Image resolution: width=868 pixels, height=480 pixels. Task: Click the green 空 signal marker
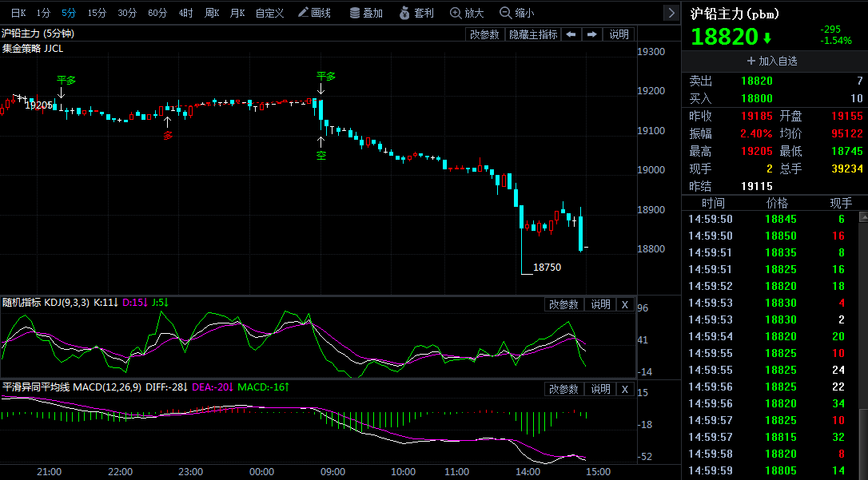click(321, 156)
